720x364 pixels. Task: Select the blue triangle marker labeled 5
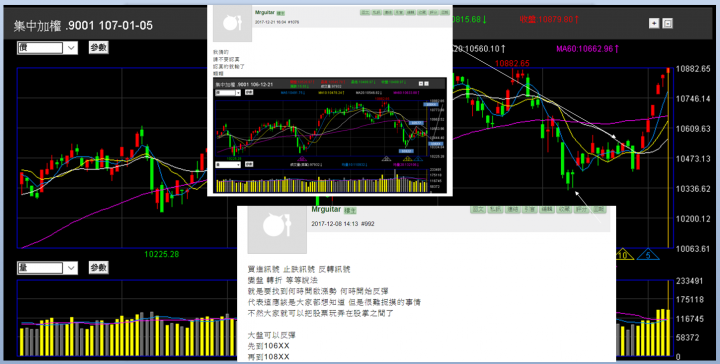tap(648, 255)
